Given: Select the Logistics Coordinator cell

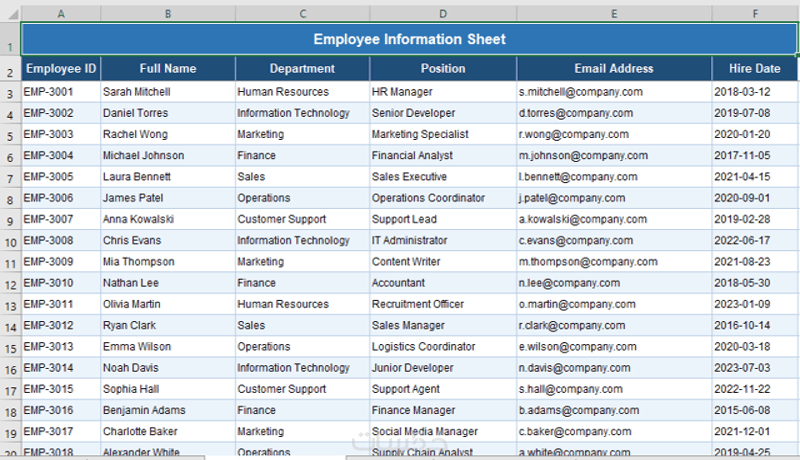Looking at the screenshot, I should [443, 346].
